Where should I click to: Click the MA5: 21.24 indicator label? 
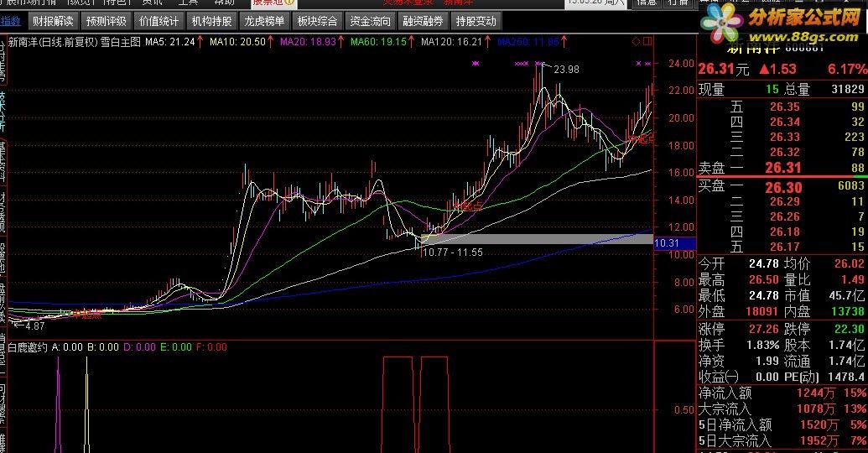point(170,42)
